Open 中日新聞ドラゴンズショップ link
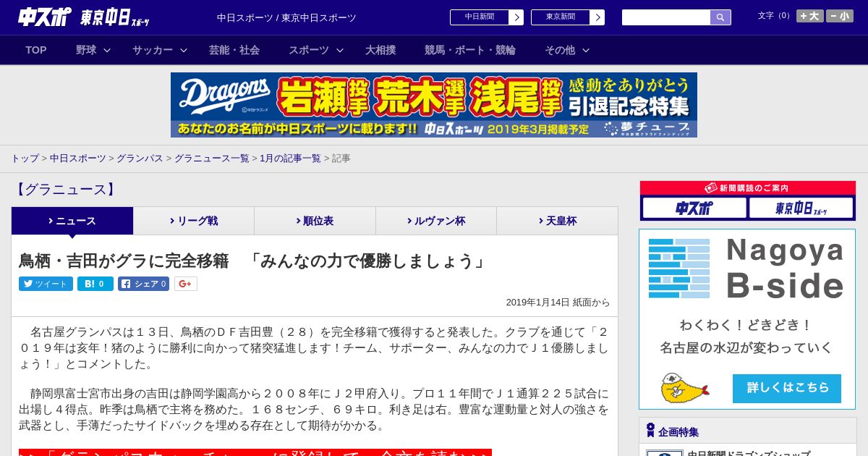The height and width of the screenshot is (456, 868). [749, 455]
